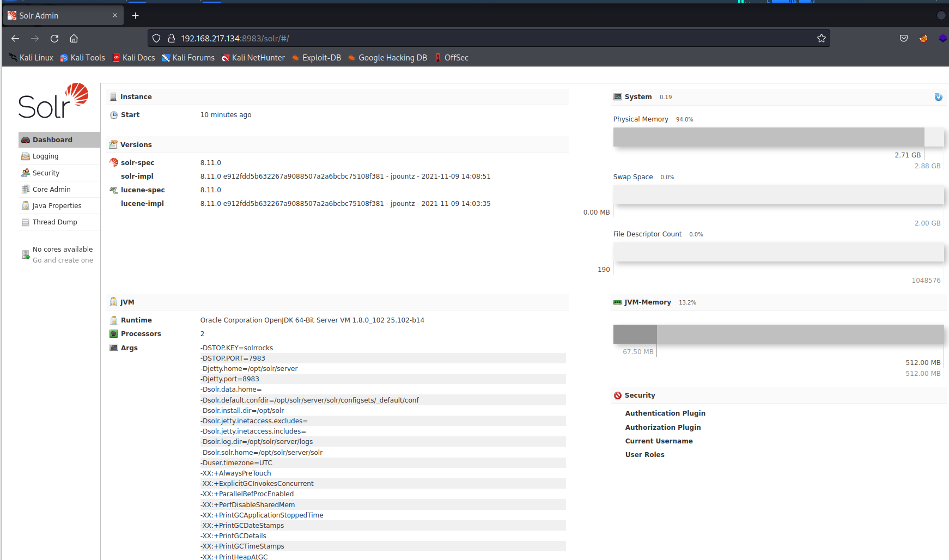The width and height of the screenshot is (949, 560).
Task: Open the Kali Tools bookmark
Action: (82, 58)
